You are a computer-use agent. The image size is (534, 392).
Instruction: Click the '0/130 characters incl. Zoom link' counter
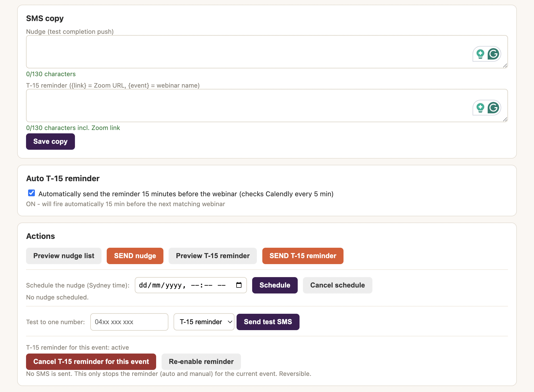coord(73,128)
